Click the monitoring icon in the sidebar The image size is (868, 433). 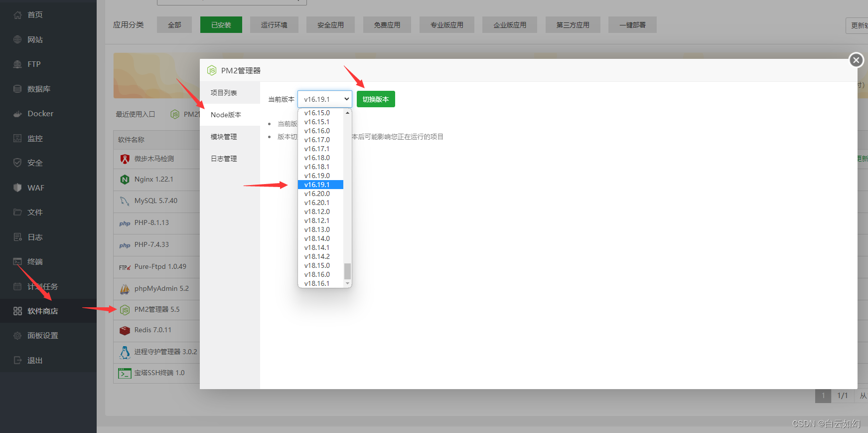[17, 138]
